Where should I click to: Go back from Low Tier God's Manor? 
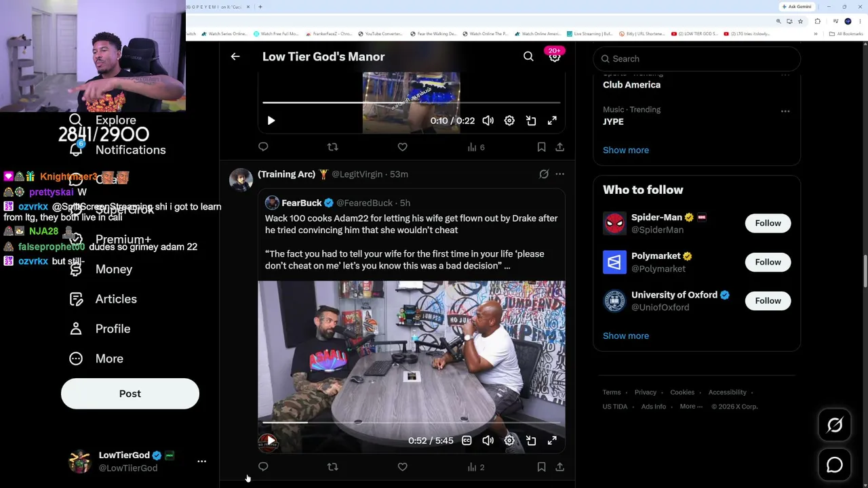coord(235,57)
